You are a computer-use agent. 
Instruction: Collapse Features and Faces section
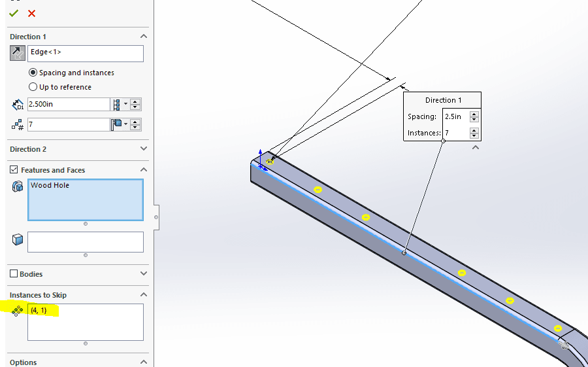[x=143, y=170]
